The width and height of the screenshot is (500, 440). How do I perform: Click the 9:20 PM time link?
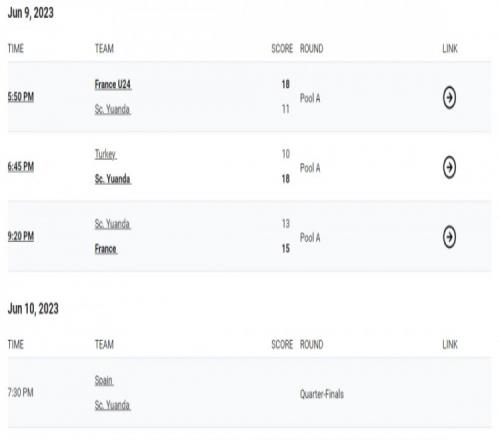click(21, 236)
